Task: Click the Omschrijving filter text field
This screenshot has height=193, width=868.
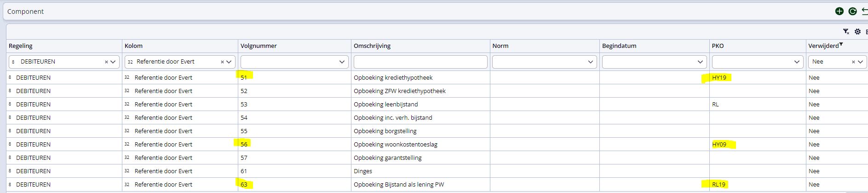Action: point(420,62)
